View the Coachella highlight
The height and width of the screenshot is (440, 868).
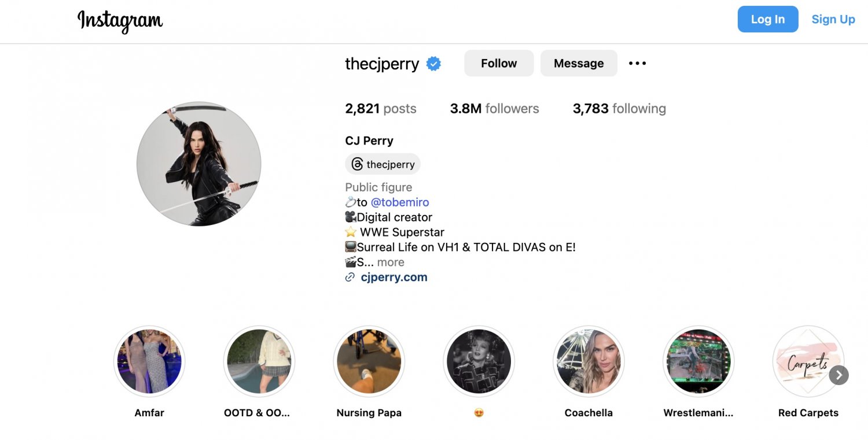pos(589,361)
